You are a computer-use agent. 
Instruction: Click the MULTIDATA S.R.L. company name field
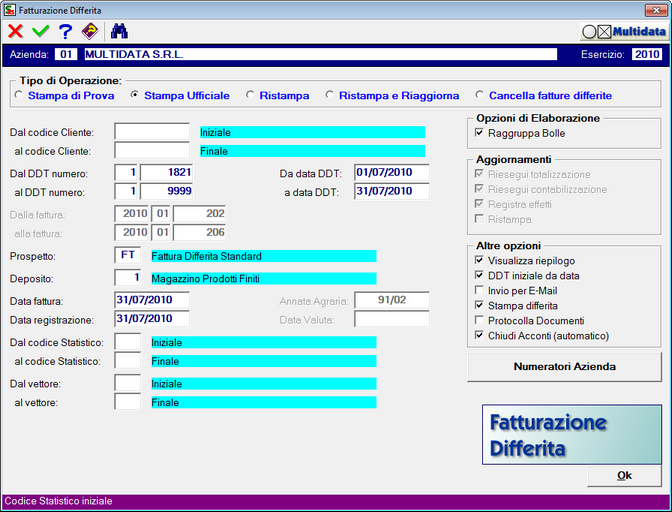pos(321,54)
